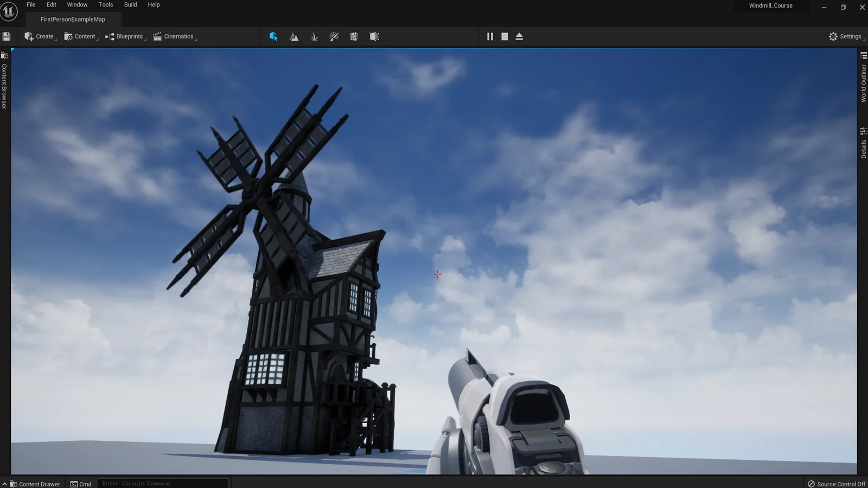Open the Build menu
This screenshot has height=488, width=868.
click(x=130, y=4)
